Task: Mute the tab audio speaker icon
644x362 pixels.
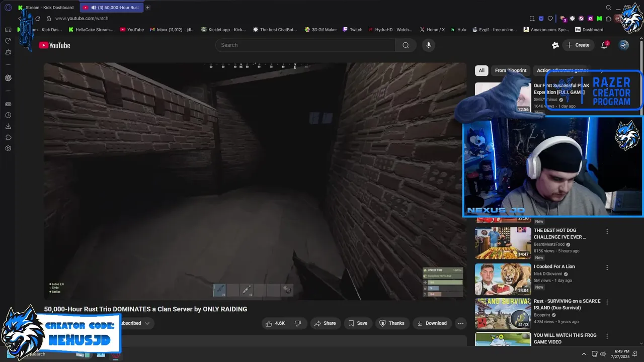Action: click(x=94, y=8)
